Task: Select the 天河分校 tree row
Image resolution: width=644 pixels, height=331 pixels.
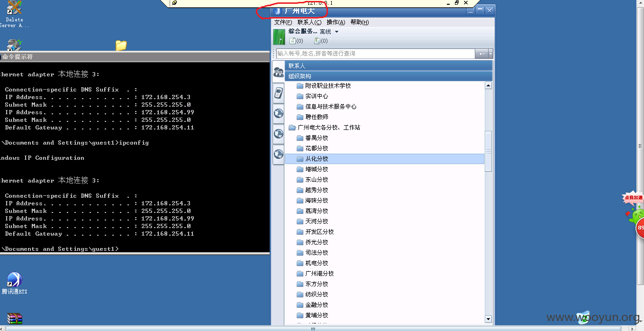Action: tap(384, 221)
